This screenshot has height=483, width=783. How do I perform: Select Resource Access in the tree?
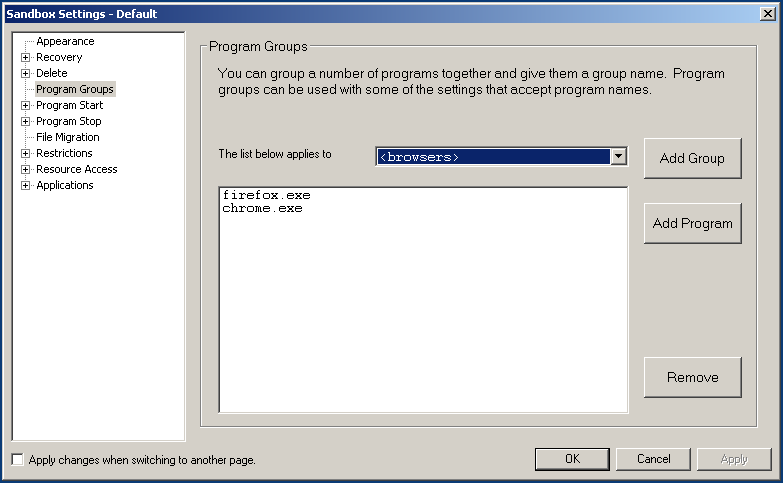pyautogui.click(x=76, y=169)
